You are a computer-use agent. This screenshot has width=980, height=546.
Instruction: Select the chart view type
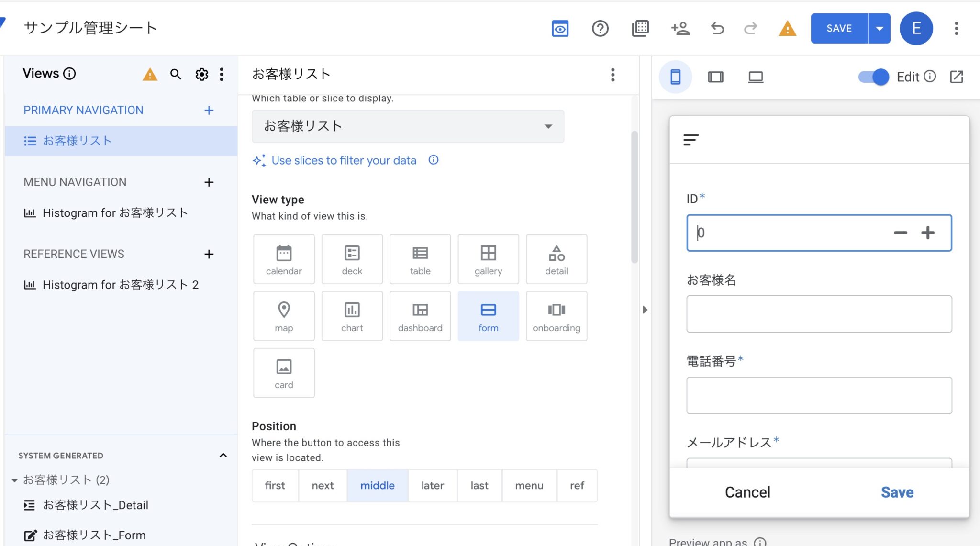coord(352,316)
